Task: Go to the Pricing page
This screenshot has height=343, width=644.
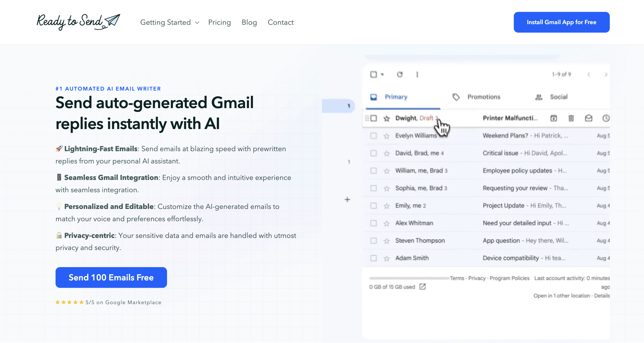Action: pyautogui.click(x=220, y=22)
